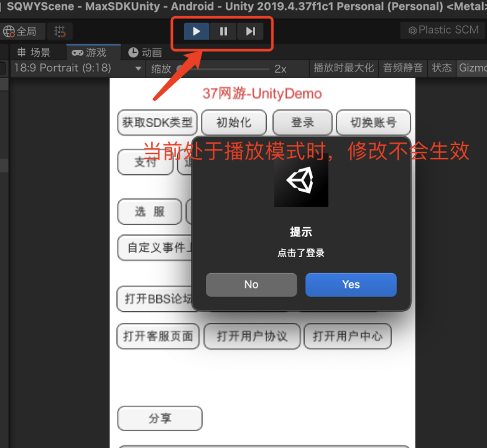Click the 选服 select server button
The image size is (487, 448).
[x=149, y=212]
